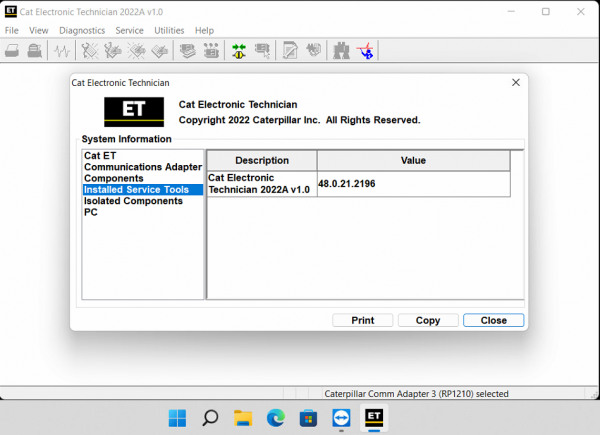Click the Select ECM cursor icon

pyautogui.click(x=262, y=51)
